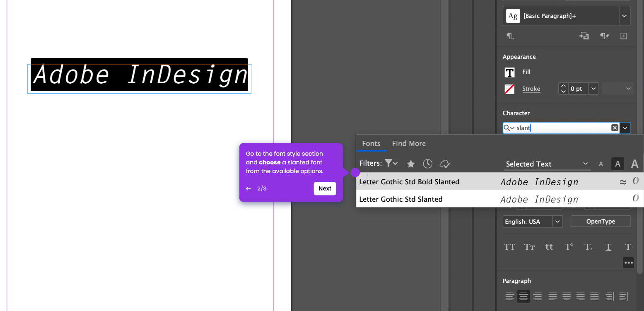This screenshot has height=311, width=644.
Task: Toggle Underline formatting
Action: 608,247
